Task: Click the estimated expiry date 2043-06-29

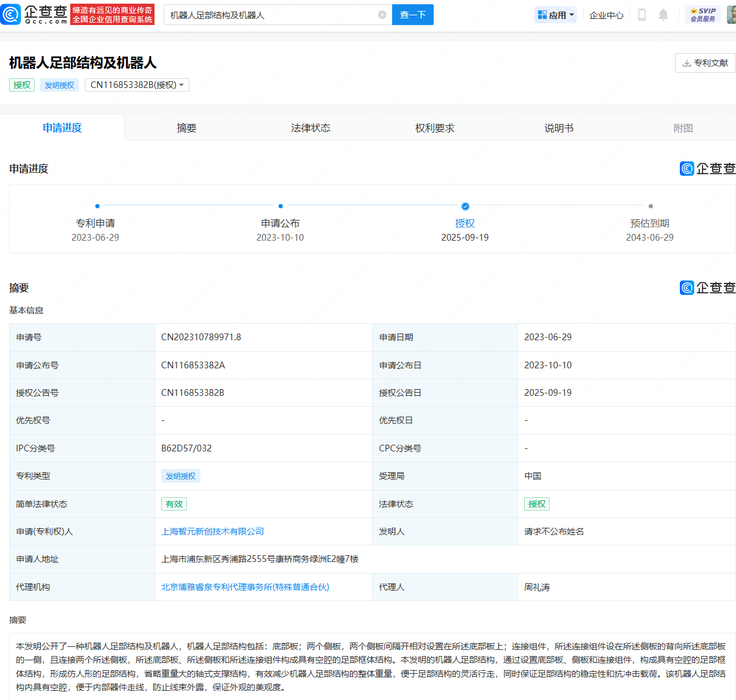Action: [650, 238]
